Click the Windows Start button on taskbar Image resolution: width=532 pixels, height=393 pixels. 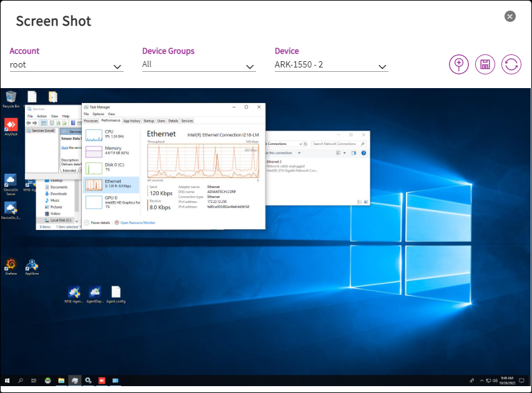click(x=7, y=380)
